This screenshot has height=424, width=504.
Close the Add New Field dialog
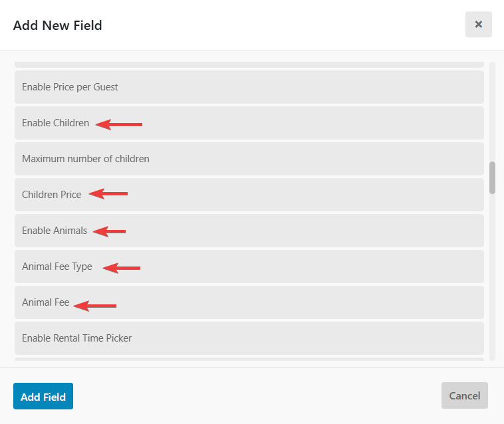click(478, 25)
